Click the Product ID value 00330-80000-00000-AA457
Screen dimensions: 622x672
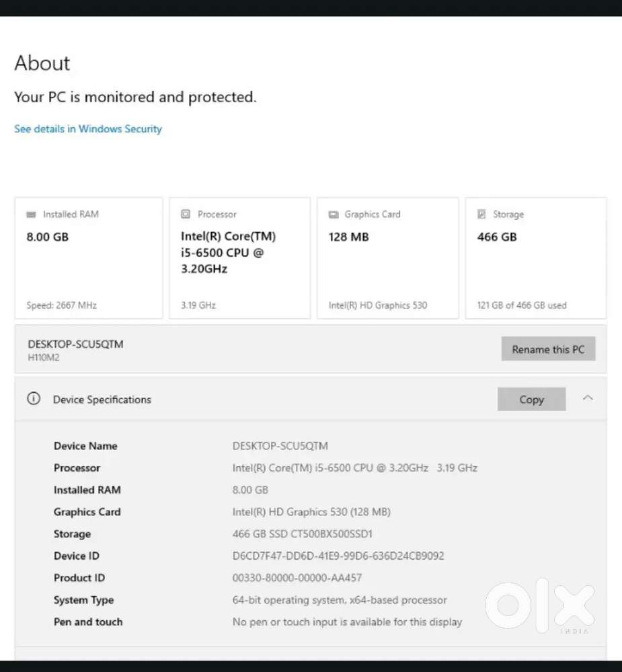pyautogui.click(x=297, y=578)
